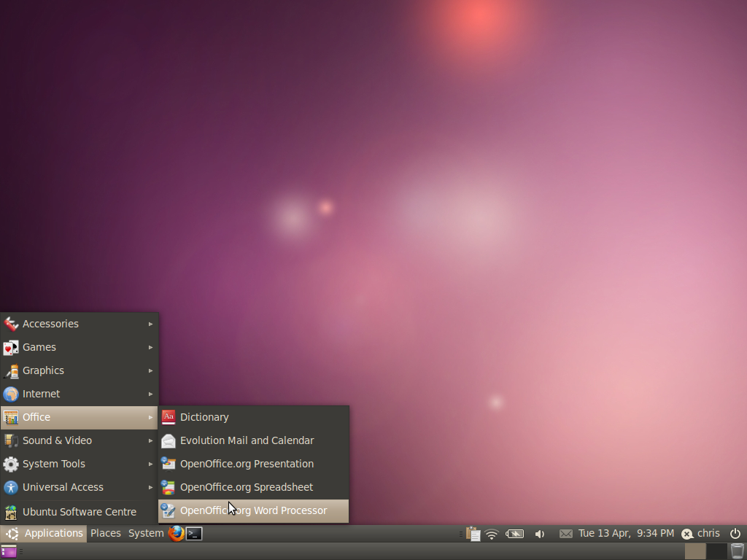Click the OpenOffice.org Presentation icon
The width and height of the screenshot is (747, 560).
click(x=169, y=464)
